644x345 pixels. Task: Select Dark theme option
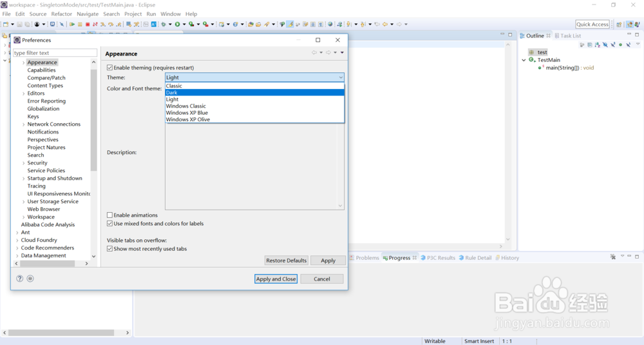pos(254,92)
